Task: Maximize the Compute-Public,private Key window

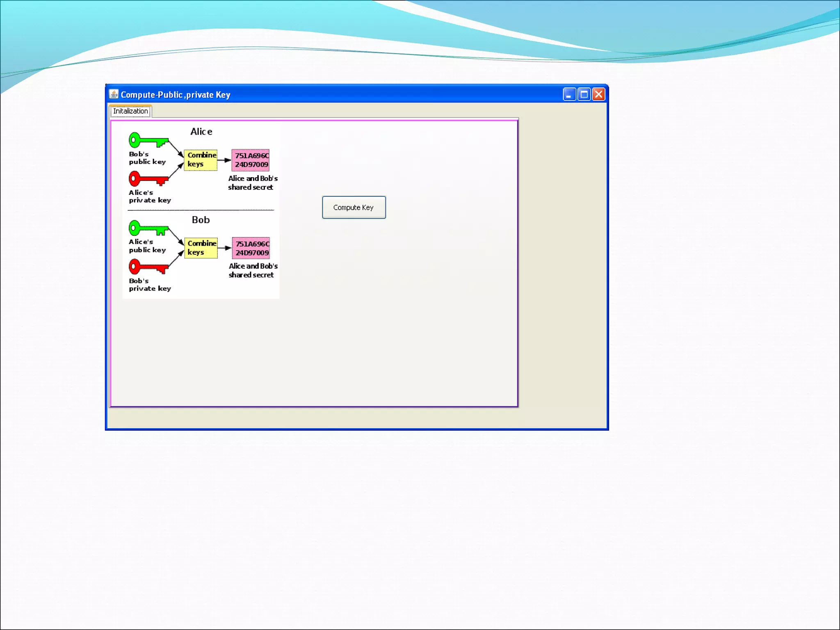Action: [584, 95]
